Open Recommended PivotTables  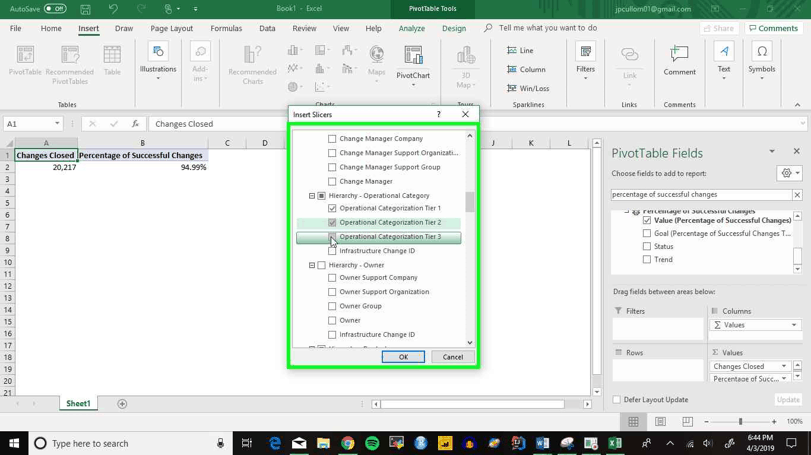click(70, 65)
